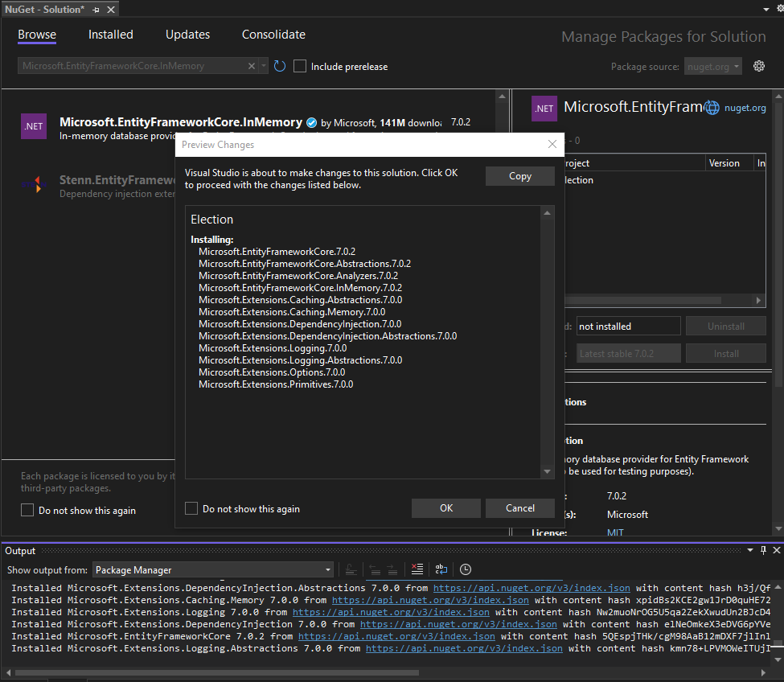Go to previous message in Output
This screenshot has width=784, height=682.
pos(375,569)
